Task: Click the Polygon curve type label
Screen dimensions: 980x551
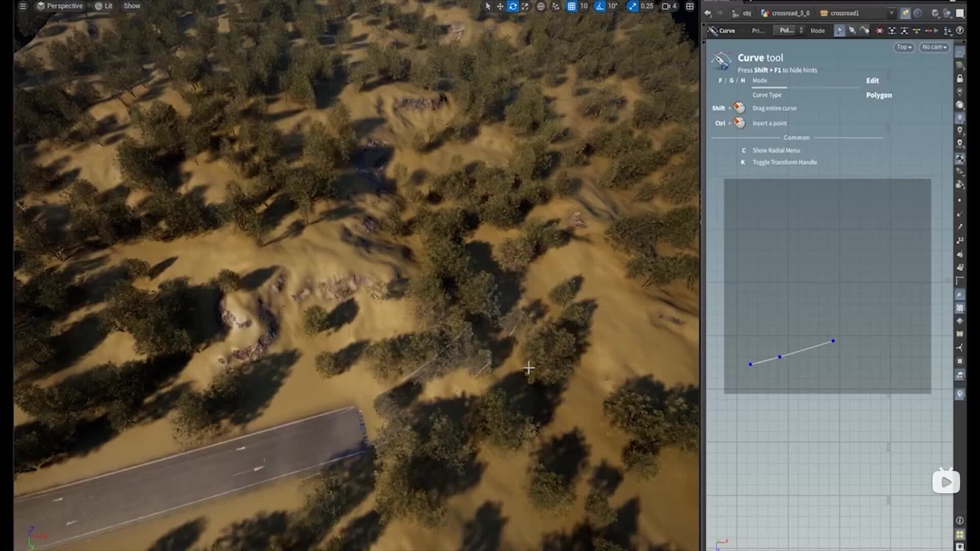Action: 879,95
